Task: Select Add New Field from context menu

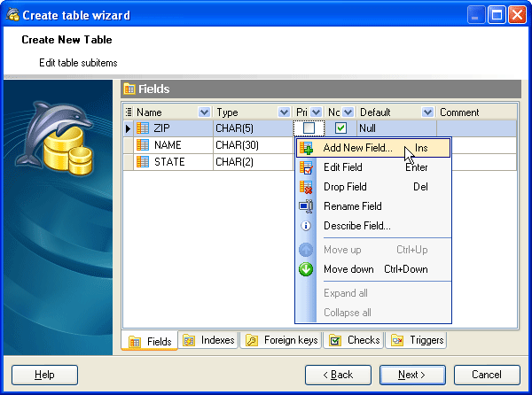Action: [357, 149]
